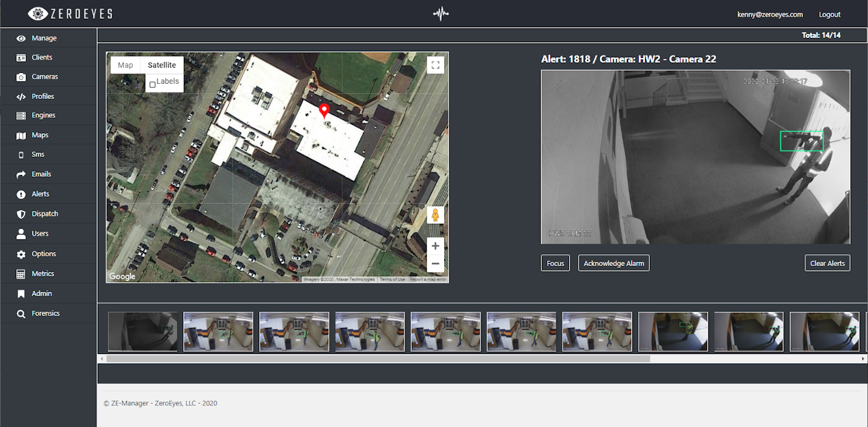Toggle the map fullscreen control
This screenshot has height=427, width=868.
435,65
